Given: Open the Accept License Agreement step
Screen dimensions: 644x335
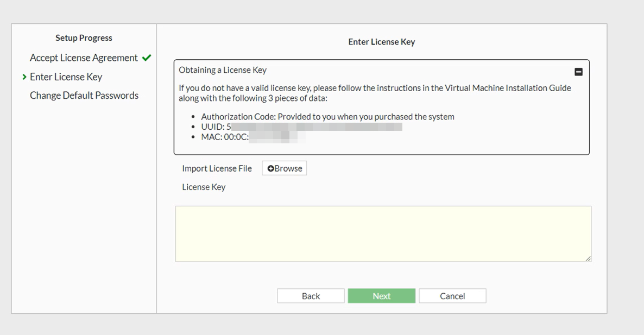Looking at the screenshot, I should tap(84, 58).
